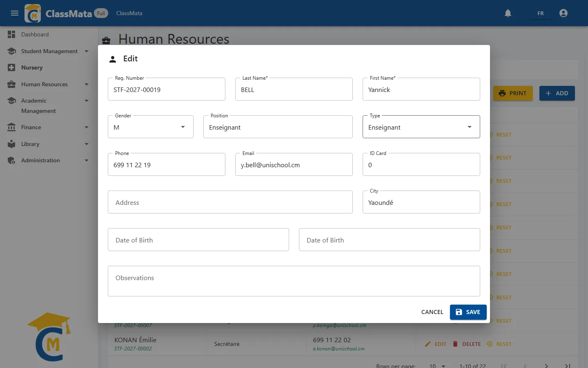Open the Nursery menu item
Viewport: 588px width, 368px height.
coord(49,67)
